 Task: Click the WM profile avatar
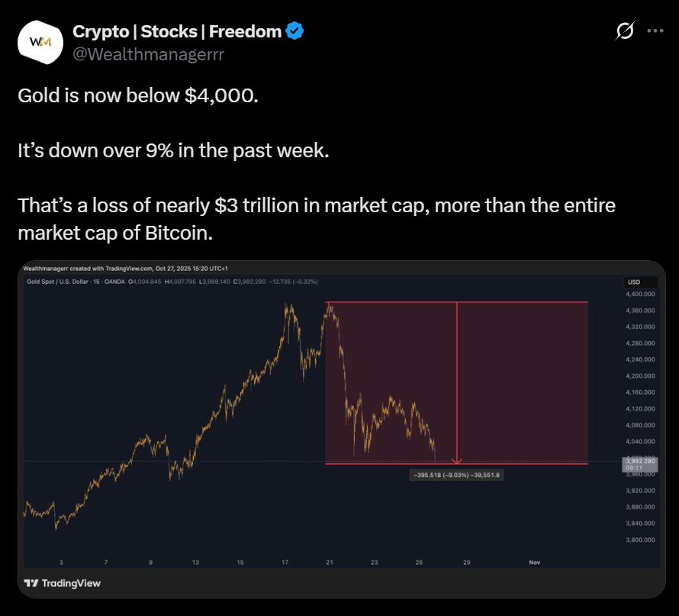pos(40,41)
